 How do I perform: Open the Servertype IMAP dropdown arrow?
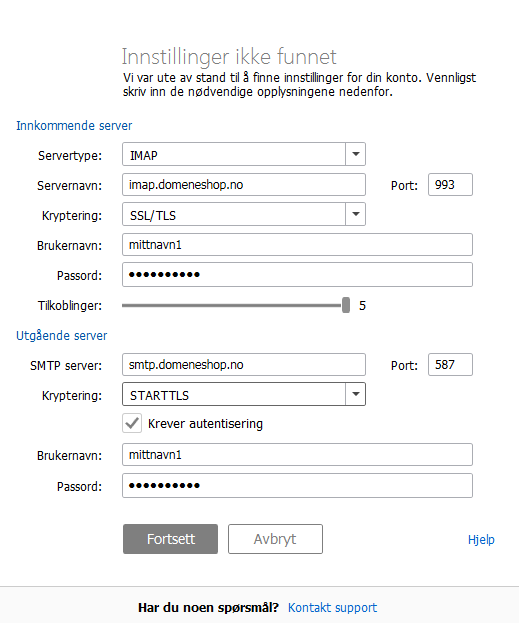[x=356, y=154]
